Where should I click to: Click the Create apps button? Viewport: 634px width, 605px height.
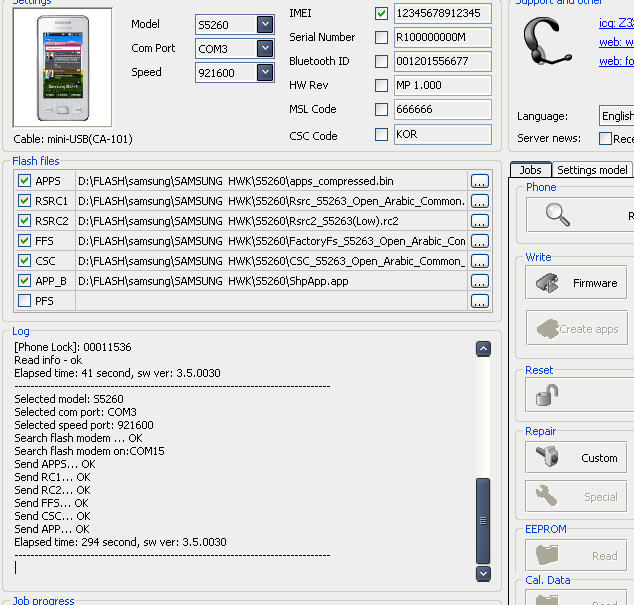click(577, 328)
